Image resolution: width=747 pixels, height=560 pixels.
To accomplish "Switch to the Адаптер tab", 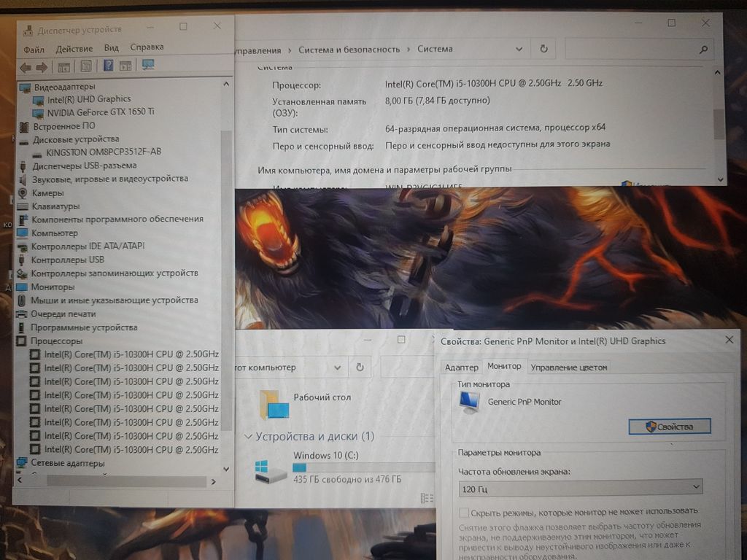I will [461, 367].
